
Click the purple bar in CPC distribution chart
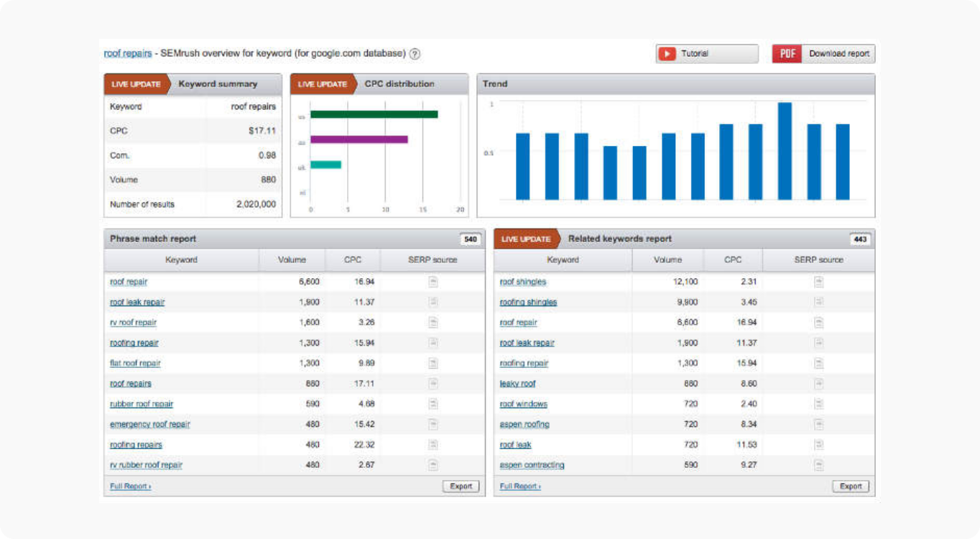[359, 139]
